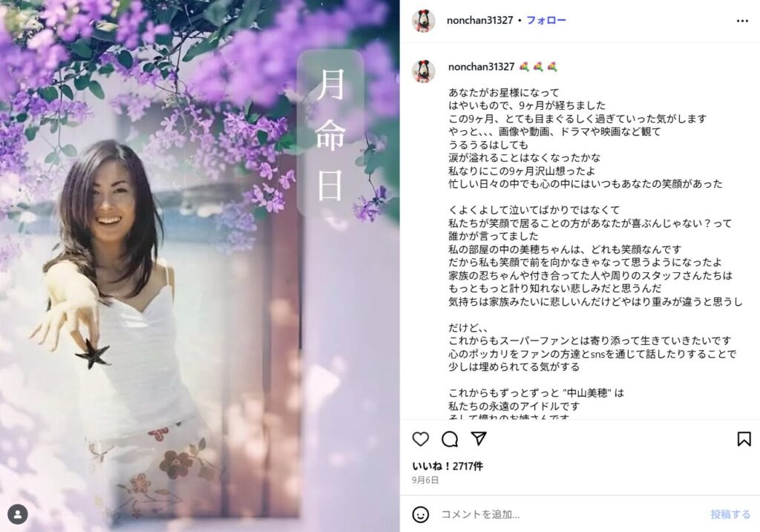Click the caption text mentioning 中山美穂
760x532 pixels.
point(536,393)
